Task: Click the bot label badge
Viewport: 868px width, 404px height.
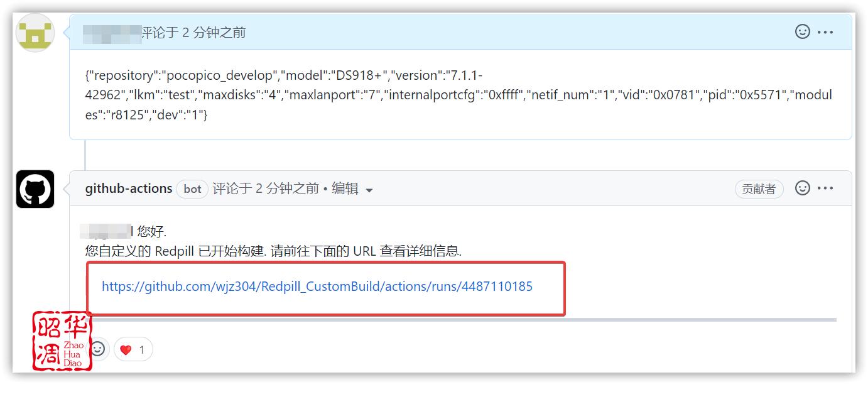Action: point(192,189)
